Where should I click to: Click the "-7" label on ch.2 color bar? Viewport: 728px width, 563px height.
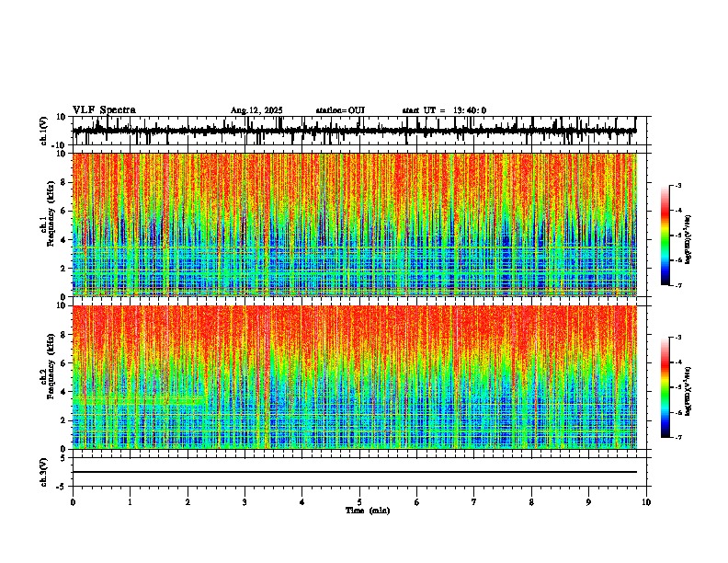(677, 437)
